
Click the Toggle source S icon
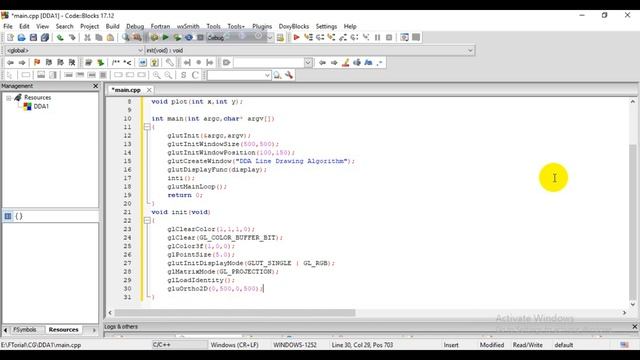coord(183,75)
